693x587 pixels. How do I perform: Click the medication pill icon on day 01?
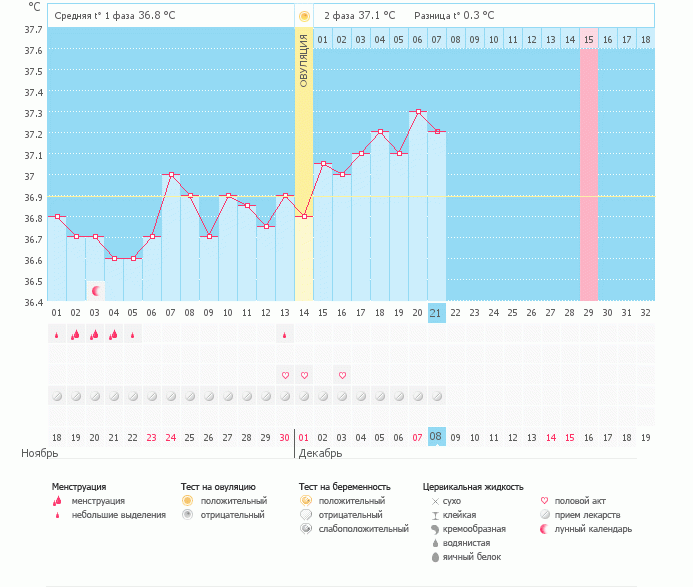click(57, 396)
